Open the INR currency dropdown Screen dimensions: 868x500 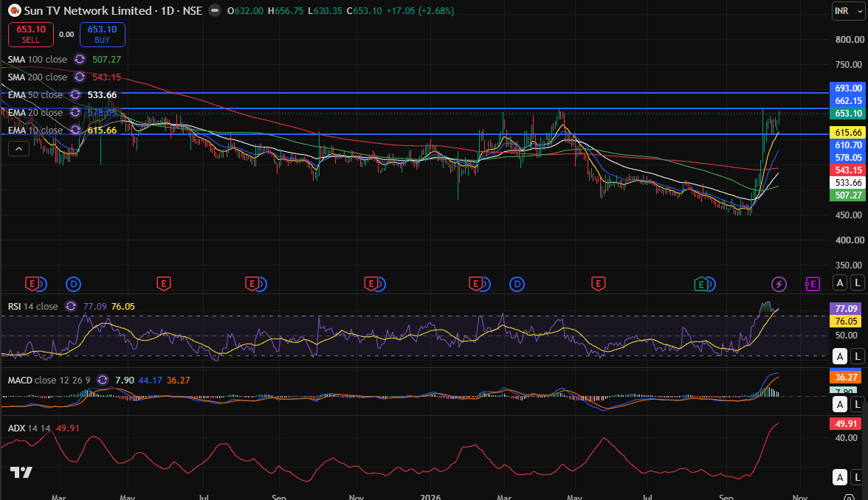[848, 11]
